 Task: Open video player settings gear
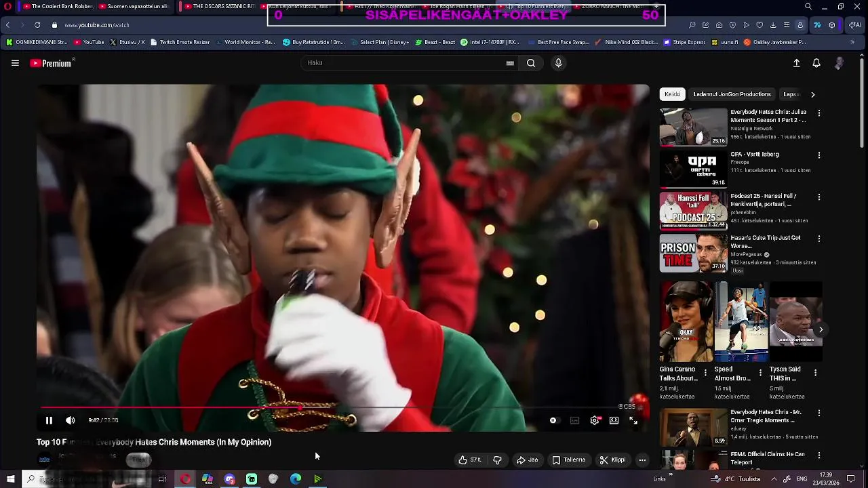(x=595, y=420)
